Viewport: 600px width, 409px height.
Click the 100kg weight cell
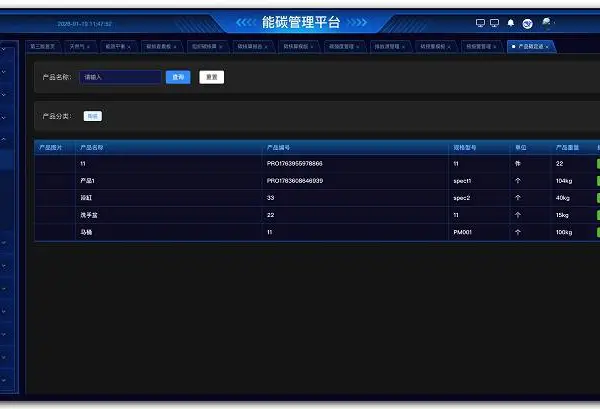click(x=564, y=232)
